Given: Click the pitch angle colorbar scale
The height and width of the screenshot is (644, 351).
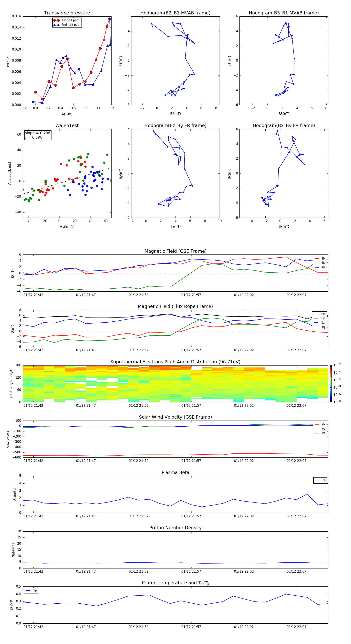Looking at the screenshot, I should [331, 384].
